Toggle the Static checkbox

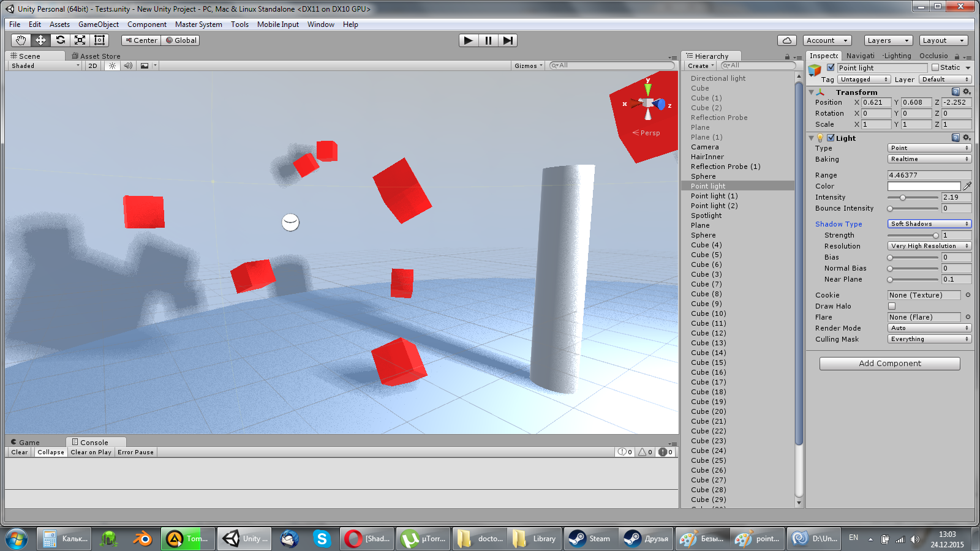click(935, 68)
